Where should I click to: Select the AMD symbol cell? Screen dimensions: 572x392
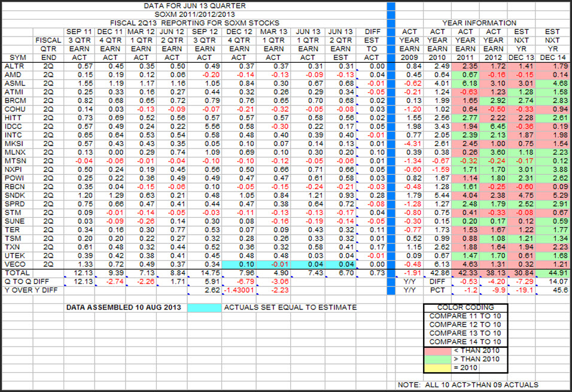click(17, 75)
